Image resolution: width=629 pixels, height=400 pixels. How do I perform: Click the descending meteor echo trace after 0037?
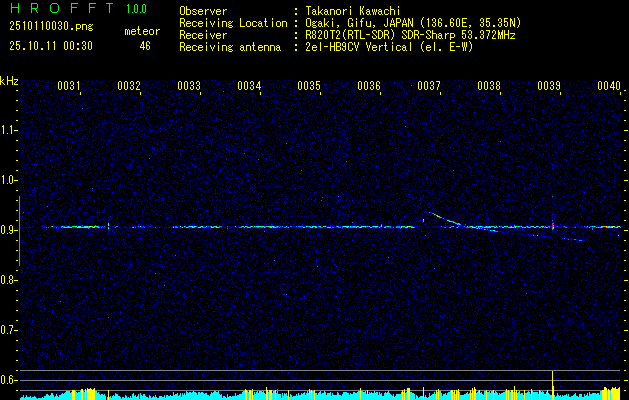coord(444,218)
